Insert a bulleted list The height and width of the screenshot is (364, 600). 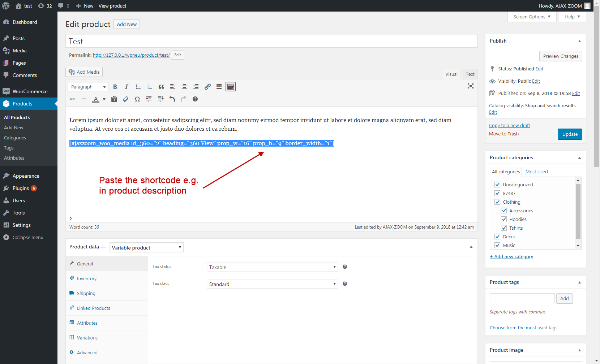pyautogui.click(x=138, y=87)
